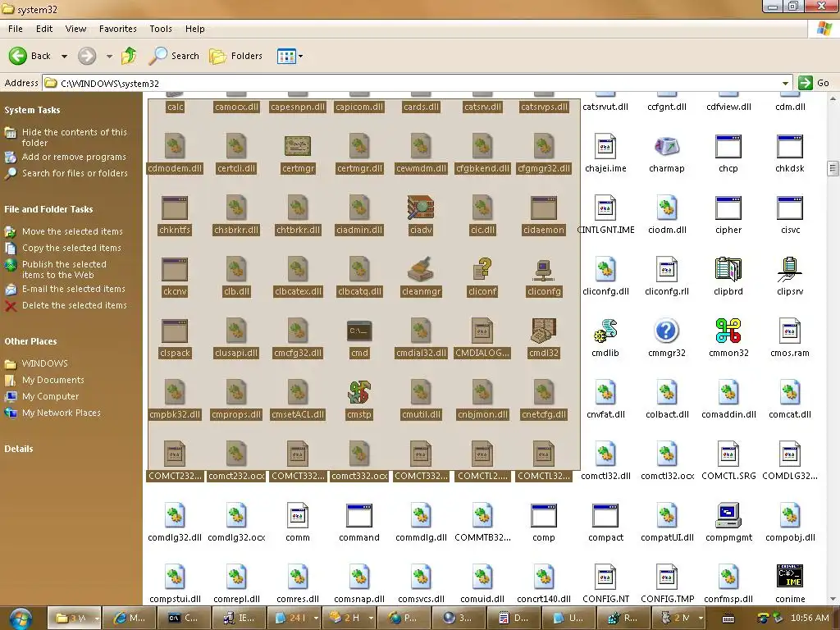Select the cmmon32 icon
This screenshot has height=630, width=840.
pos(728,331)
